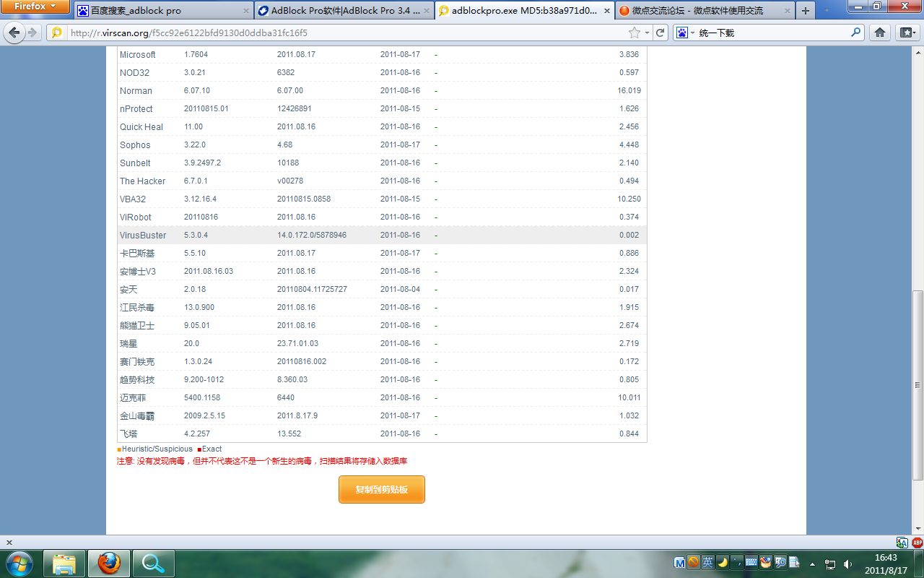Open the list all tabs dropdown

click(x=827, y=11)
